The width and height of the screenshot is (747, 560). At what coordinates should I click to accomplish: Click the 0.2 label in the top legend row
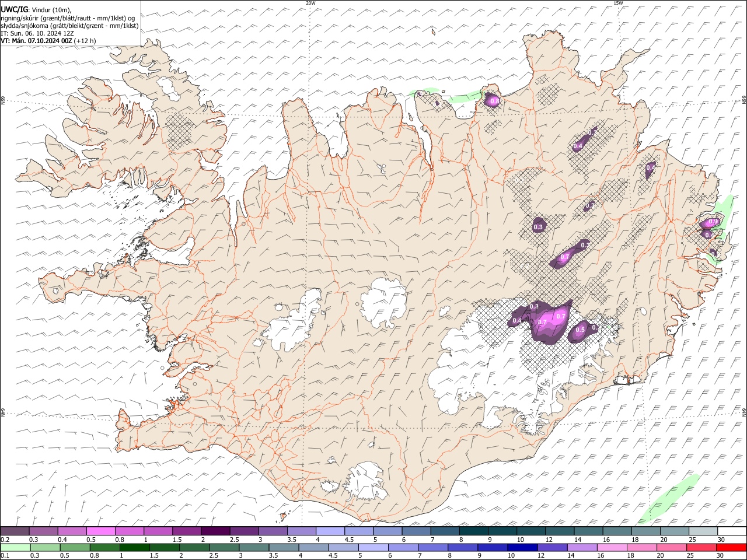click(x=5, y=540)
